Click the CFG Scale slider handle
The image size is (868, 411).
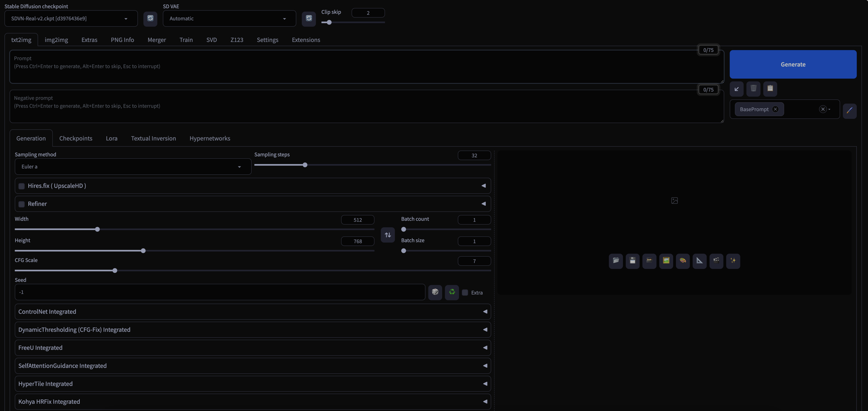(115, 271)
